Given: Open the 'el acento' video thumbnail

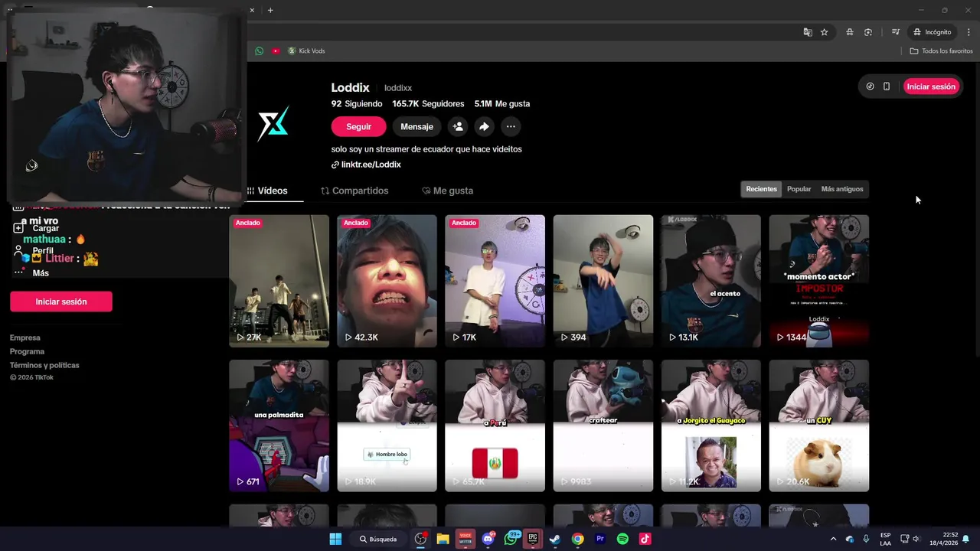Looking at the screenshot, I should click(710, 281).
